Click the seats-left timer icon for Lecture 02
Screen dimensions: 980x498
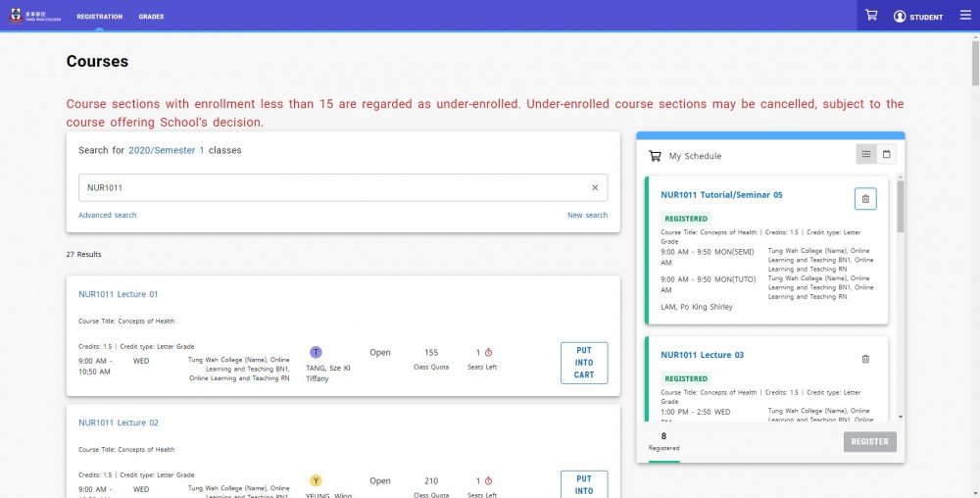click(489, 481)
